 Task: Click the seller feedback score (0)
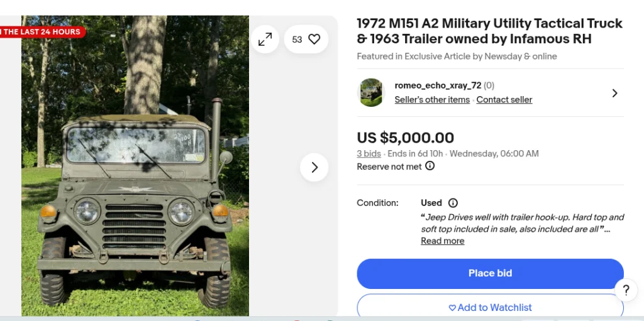click(489, 85)
